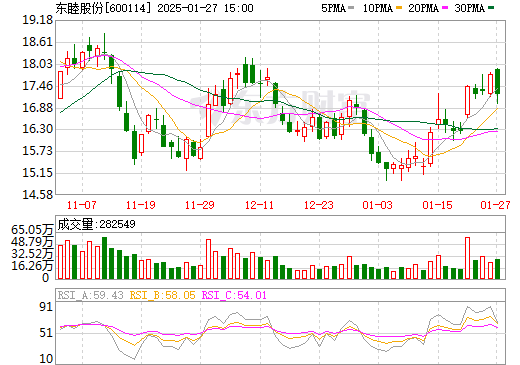This screenshot has width=520, height=365.
Task: Click the 51 RSI axis label
Action: click(x=46, y=333)
